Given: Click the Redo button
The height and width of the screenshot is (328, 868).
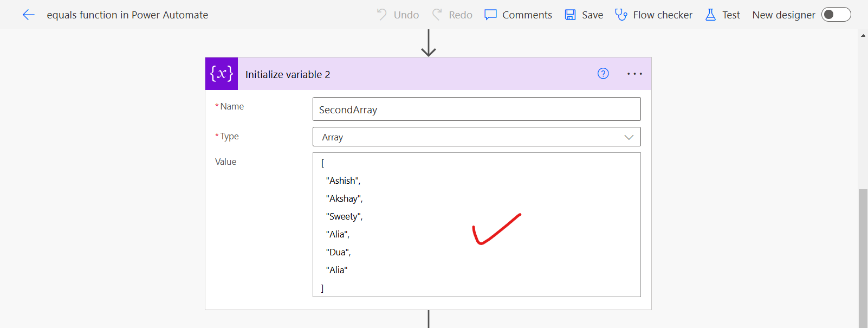Looking at the screenshot, I should [452, 15].
